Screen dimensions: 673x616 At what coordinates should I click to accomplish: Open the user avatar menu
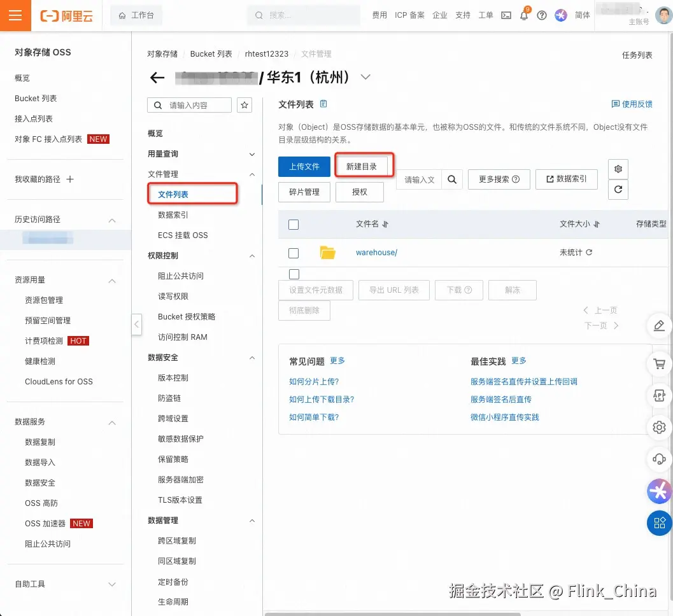663,15
